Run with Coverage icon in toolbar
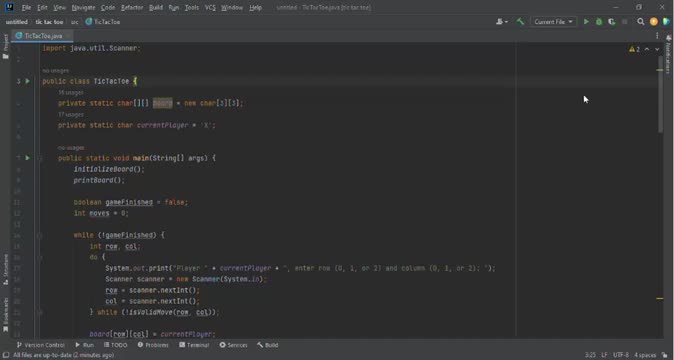Viewport: 674px width, 360px height. [x=612, y=21]
